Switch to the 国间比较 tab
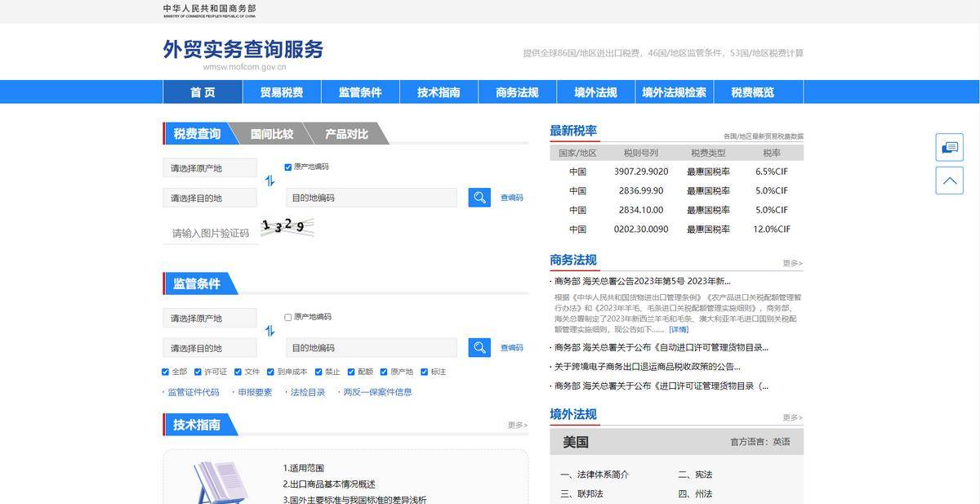Image resolution: width=980 pixels, height=504 pixels. (x=271, y=134)
